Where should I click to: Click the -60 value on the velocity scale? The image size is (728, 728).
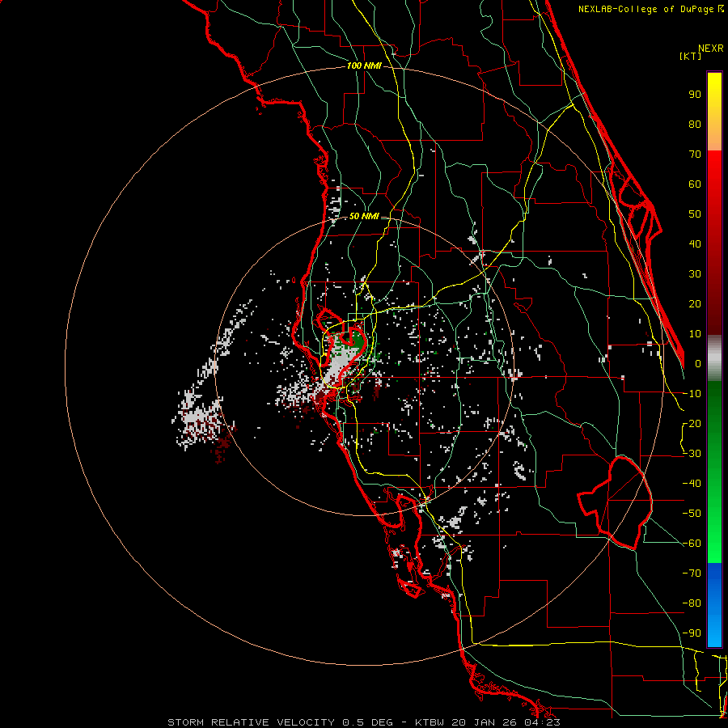pyautogui.click(x=692, y=544)
